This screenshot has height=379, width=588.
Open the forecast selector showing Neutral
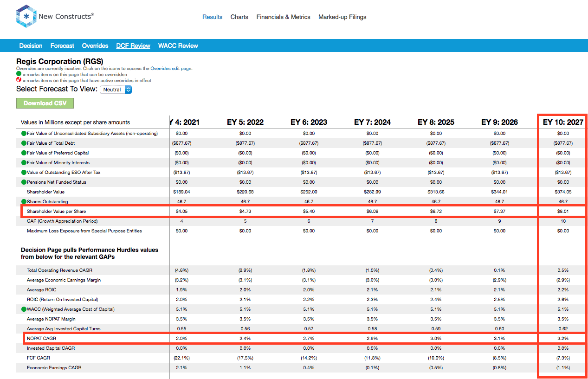[x=116, y=90]
